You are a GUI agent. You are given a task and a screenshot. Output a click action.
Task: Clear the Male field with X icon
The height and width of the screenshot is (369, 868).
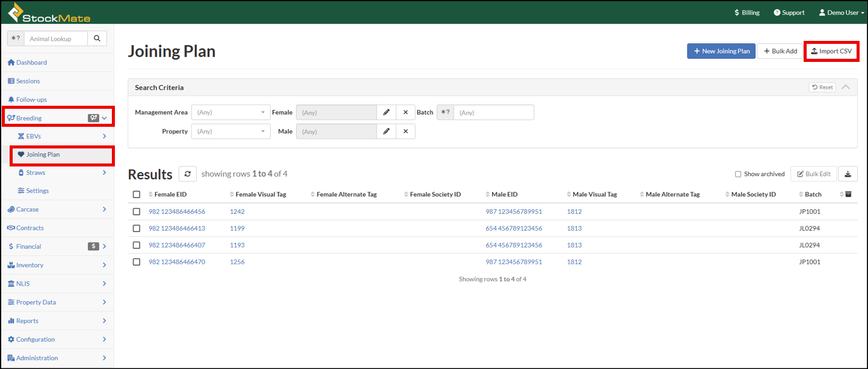tap(405, 131)
